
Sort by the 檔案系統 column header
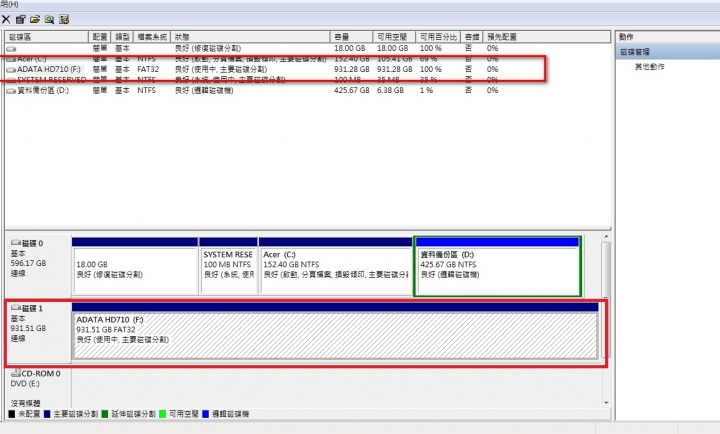(152, 37)
